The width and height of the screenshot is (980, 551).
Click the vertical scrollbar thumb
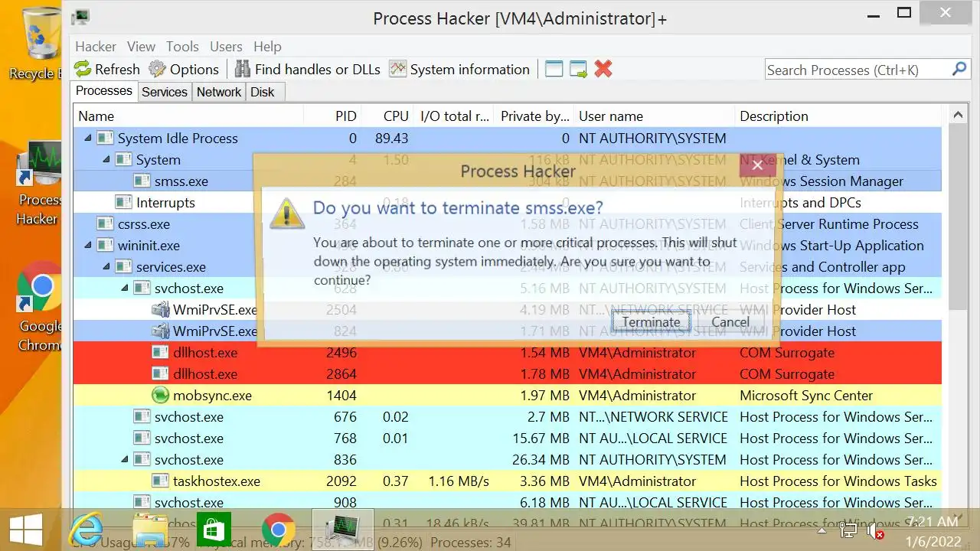coord(958,218)
